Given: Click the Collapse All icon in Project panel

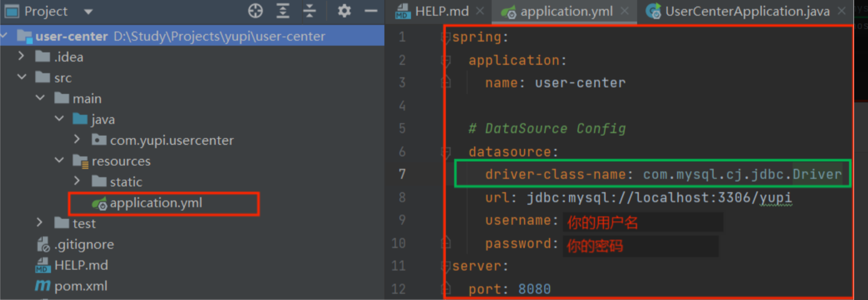Looking at the screenshot, I should (310, 11).
